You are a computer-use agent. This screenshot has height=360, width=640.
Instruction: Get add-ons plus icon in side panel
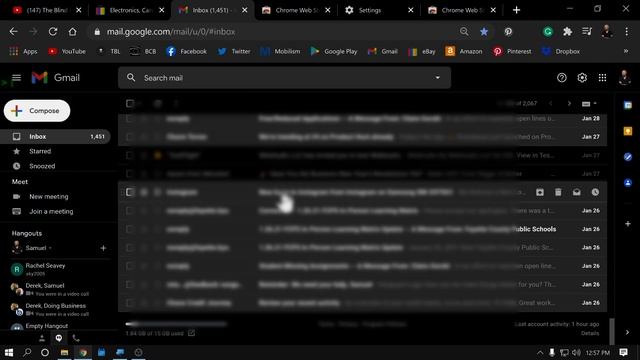coord(628,224)
